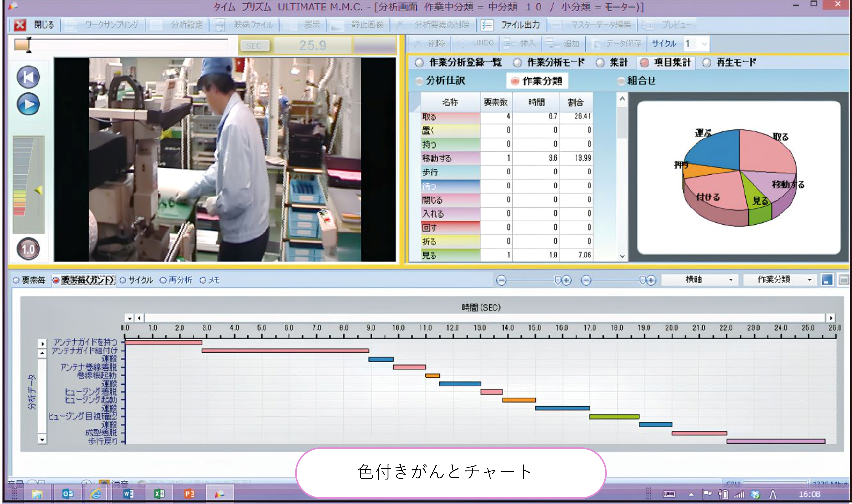Select the 再分析 radio button
852x504 pixels.
163,280
